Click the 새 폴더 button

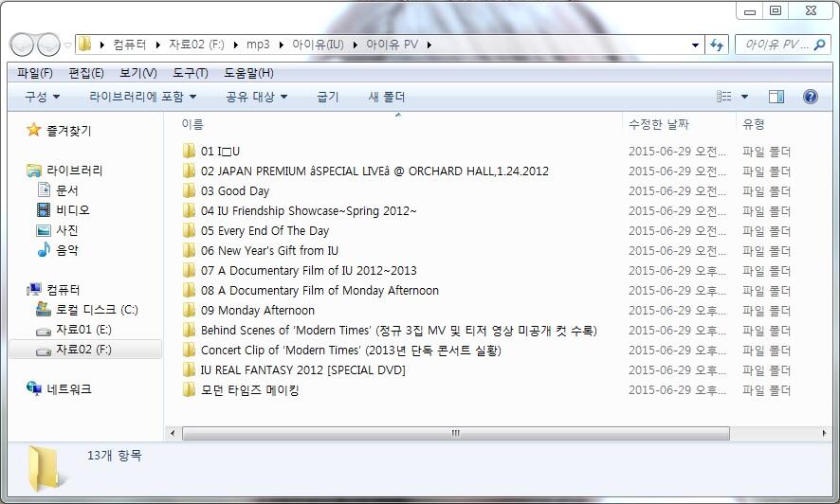click(387, 97)
